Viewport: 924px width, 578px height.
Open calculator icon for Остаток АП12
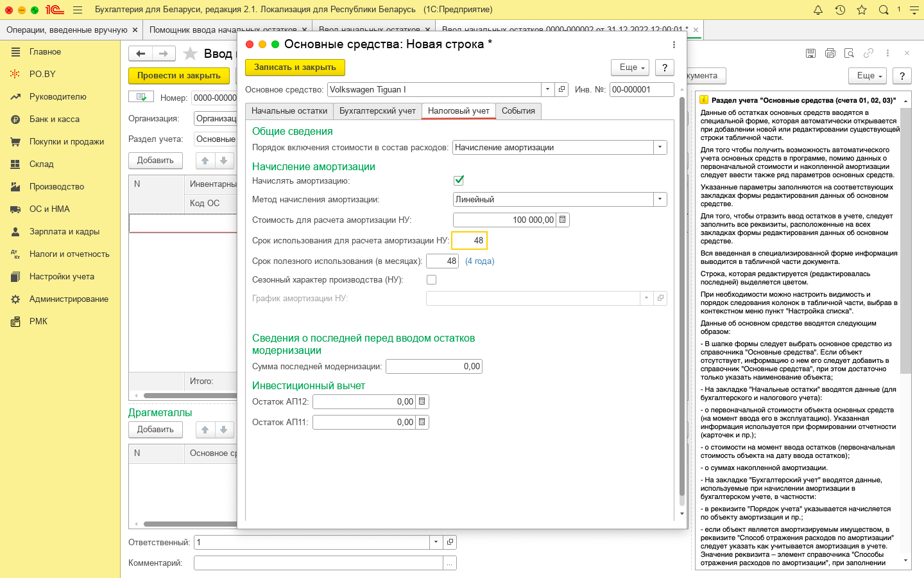point(422,401)
